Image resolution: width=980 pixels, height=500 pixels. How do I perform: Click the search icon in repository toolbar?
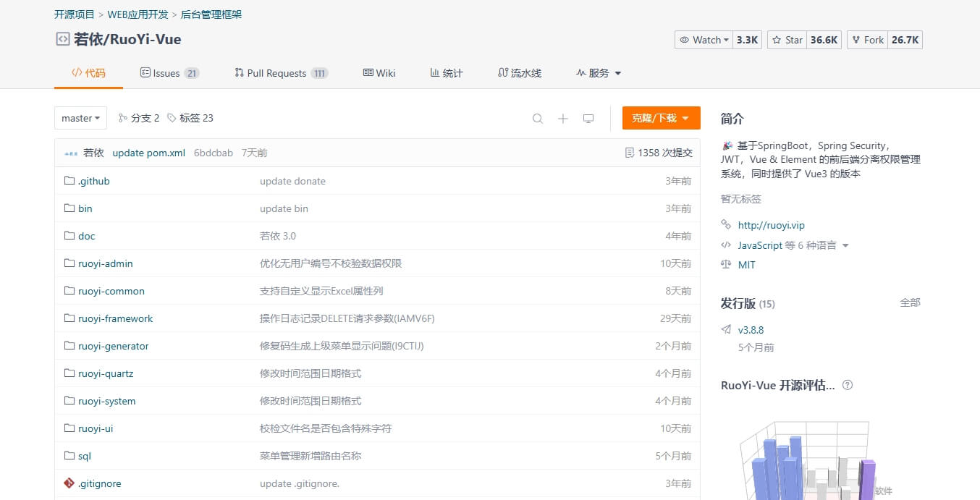click(538, 119)
